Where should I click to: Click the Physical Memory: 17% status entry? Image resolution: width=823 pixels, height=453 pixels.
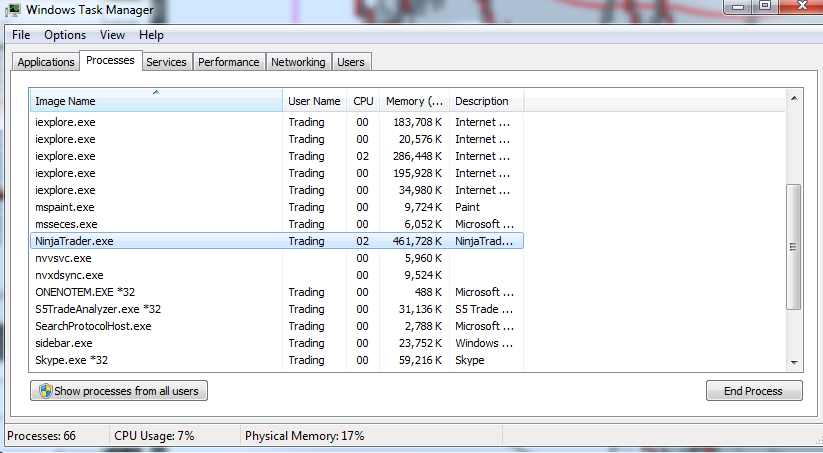tap(304, 436)
